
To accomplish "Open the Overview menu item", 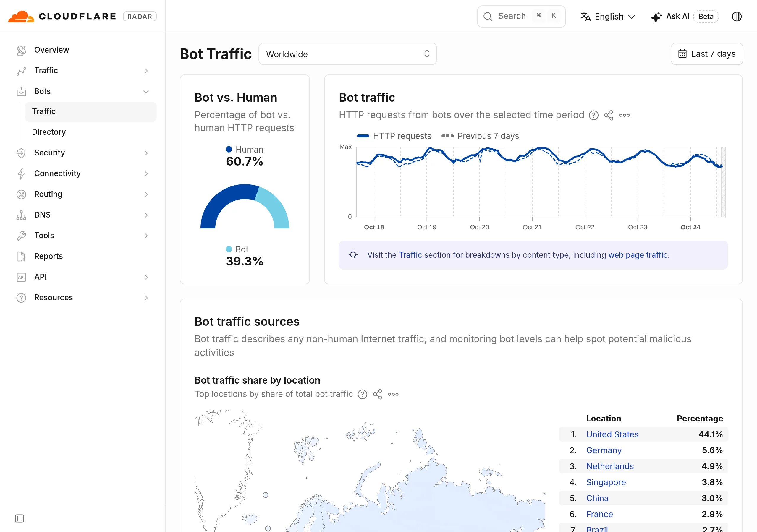I will click(x=83, y=50).
